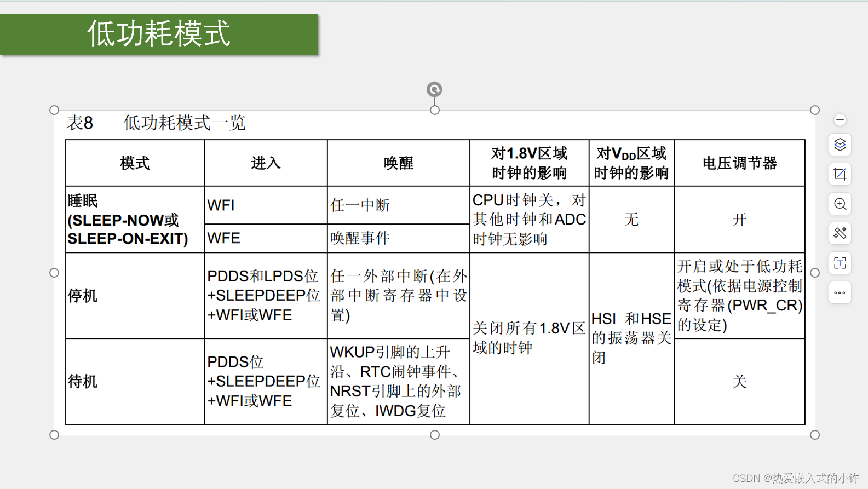The width and height of the screenshot is (868, 489).
Task: Click the right-middle image resize handle
Action: (x=815, y=273)
